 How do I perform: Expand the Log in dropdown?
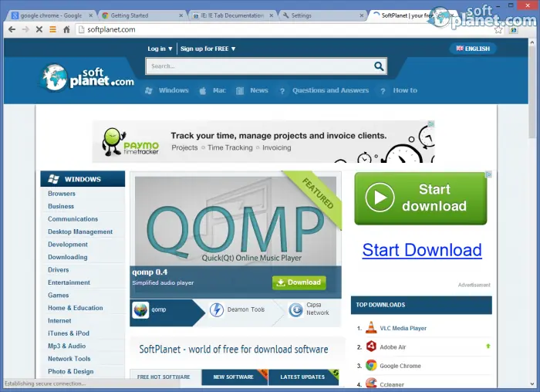coord(160,49)
